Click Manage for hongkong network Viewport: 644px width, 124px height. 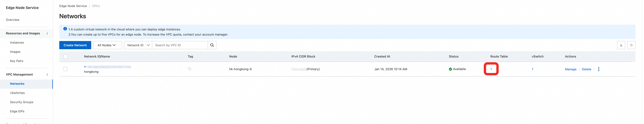[x=570, y=69]
